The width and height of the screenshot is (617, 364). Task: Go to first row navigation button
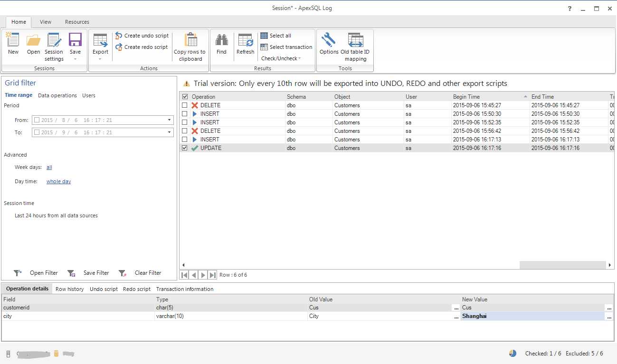[184, 275]
